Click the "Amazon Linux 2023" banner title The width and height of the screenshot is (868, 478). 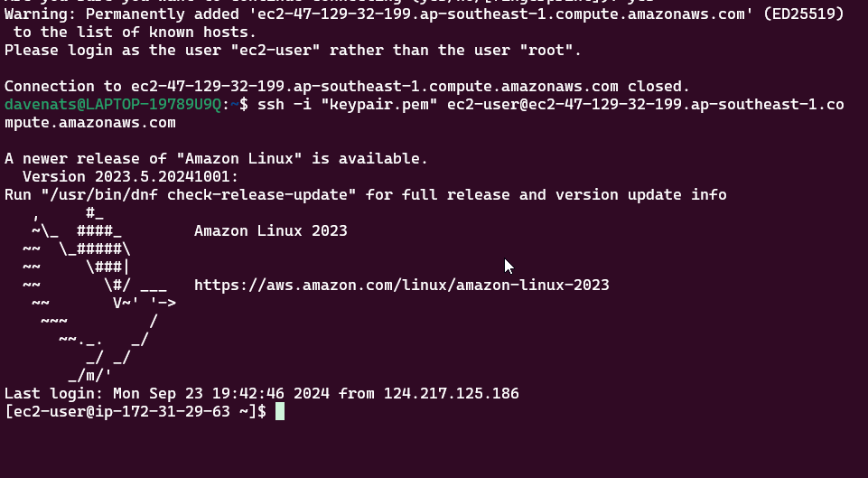pyautogui.click(x=270, y=230)
